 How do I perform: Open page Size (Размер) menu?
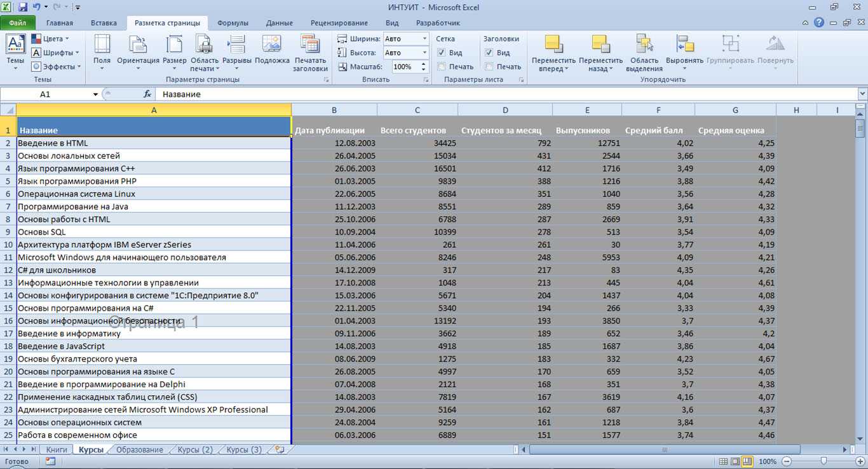click(174, 52)
